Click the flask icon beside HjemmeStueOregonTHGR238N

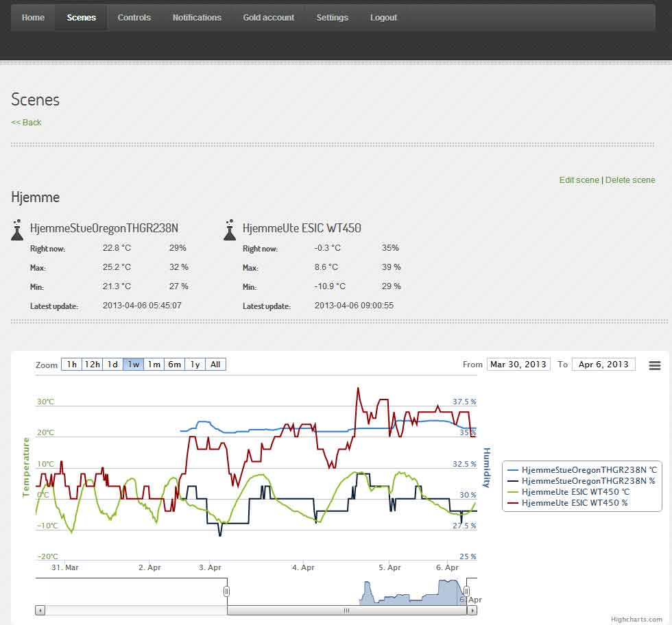point(17,230)
